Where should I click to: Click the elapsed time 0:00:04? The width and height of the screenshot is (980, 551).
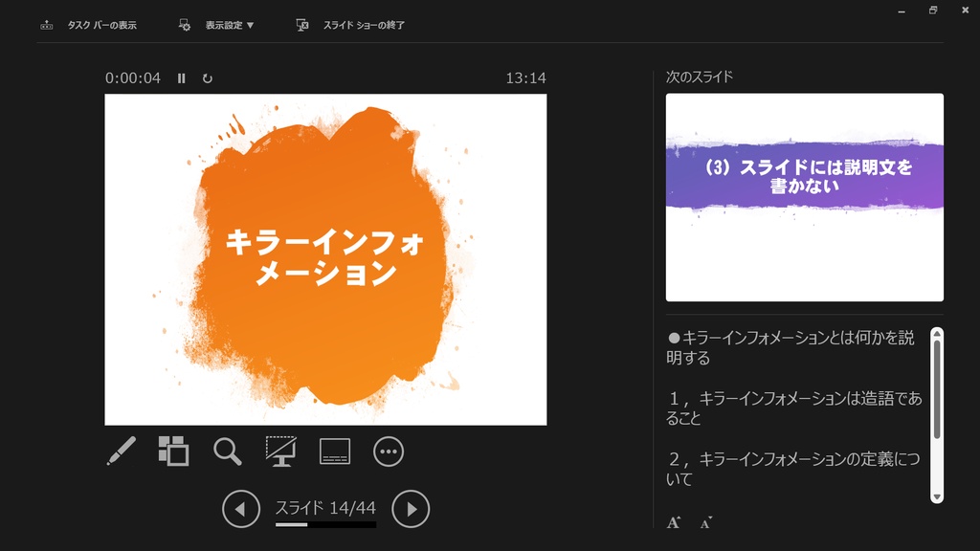132,78
